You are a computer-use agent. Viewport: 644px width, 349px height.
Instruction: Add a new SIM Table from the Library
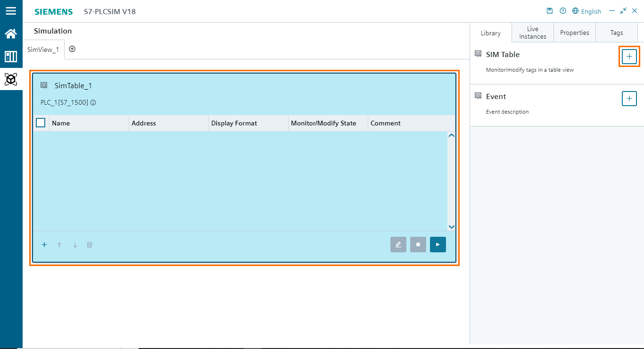pos(629,56)
